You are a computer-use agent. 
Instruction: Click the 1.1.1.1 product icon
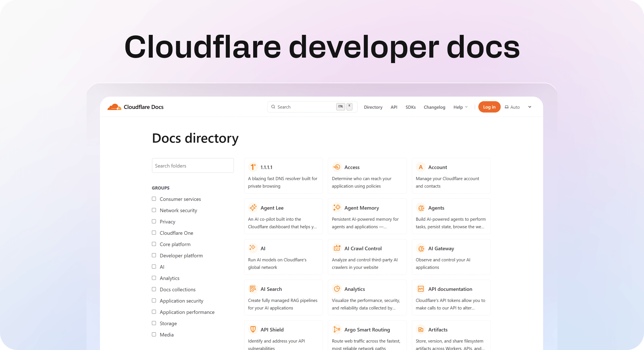point(253,167)
